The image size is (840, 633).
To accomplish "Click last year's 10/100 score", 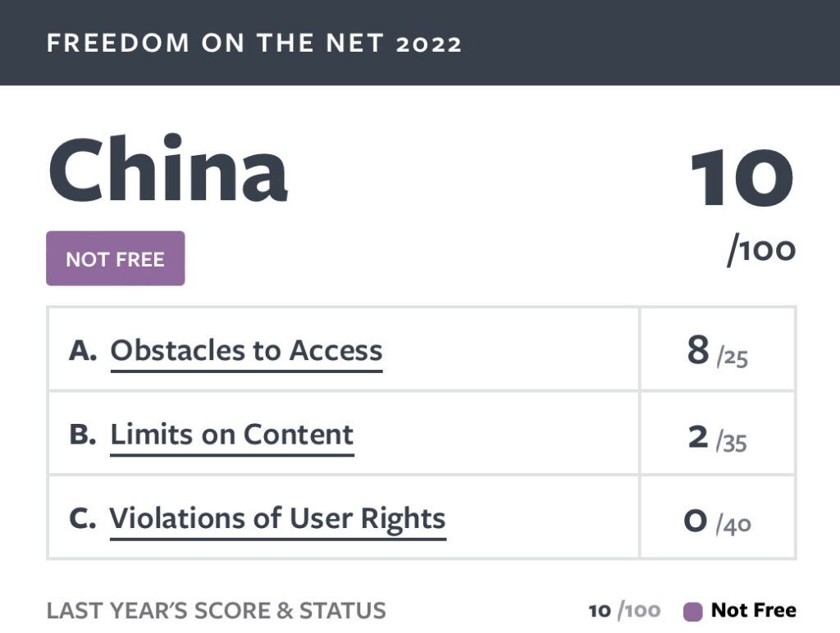I will (624, 611).
